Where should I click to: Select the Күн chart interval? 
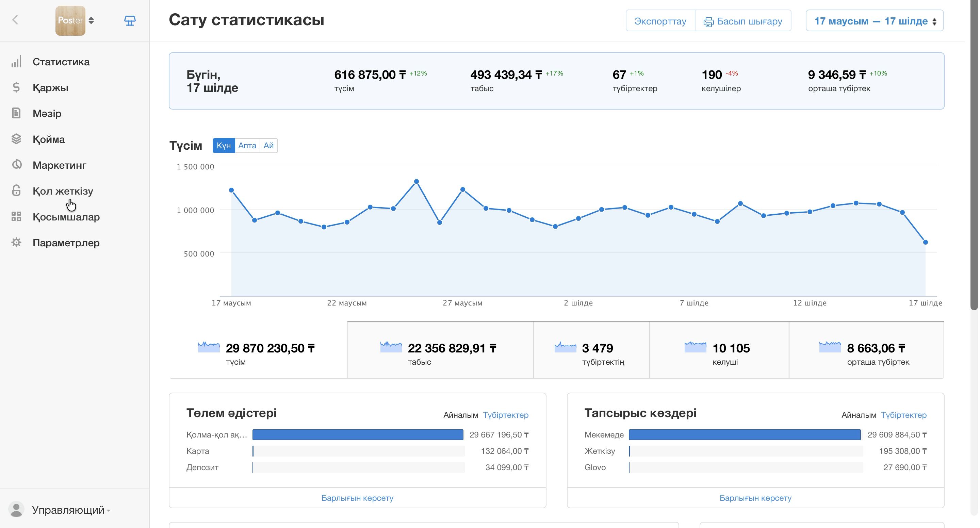(x=224, y=145)
